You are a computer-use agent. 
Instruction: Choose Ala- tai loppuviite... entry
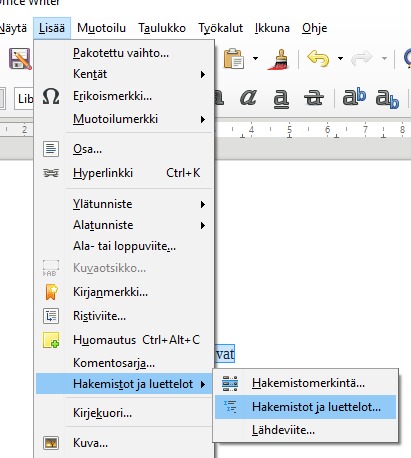point(124,246)
